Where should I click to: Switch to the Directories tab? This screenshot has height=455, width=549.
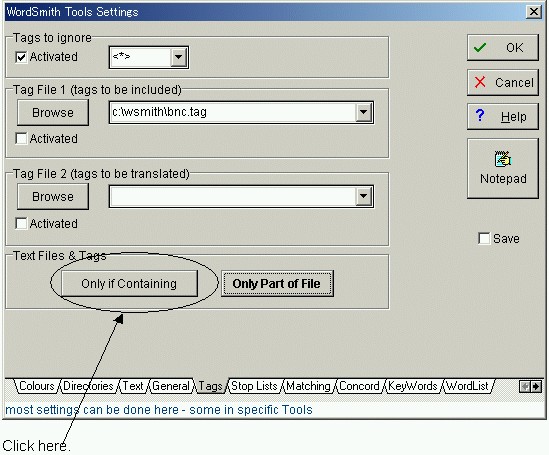point(88,386)
